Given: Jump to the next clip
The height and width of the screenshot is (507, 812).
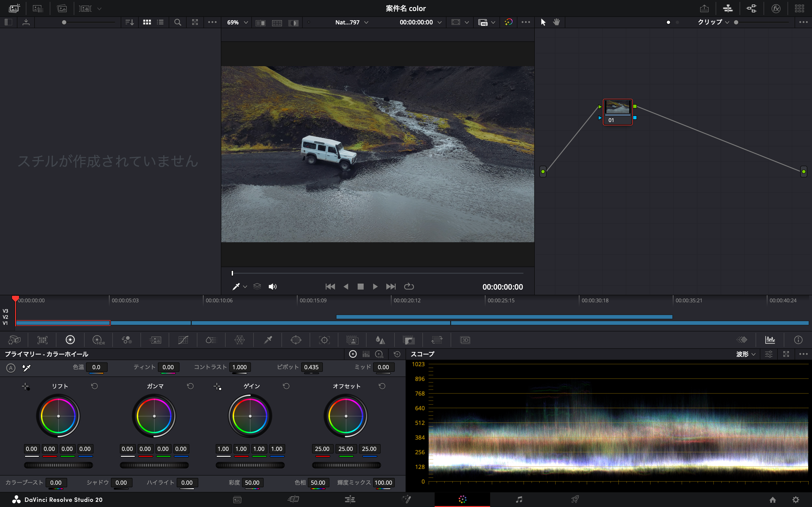Looking at the screenshot, I should pyautogui.click(x=390, y=287).
